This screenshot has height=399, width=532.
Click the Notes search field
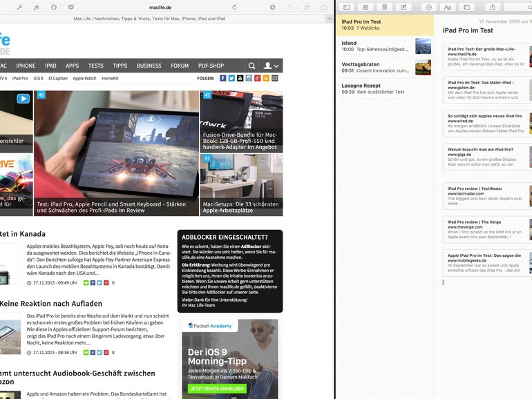click(518, 7)
